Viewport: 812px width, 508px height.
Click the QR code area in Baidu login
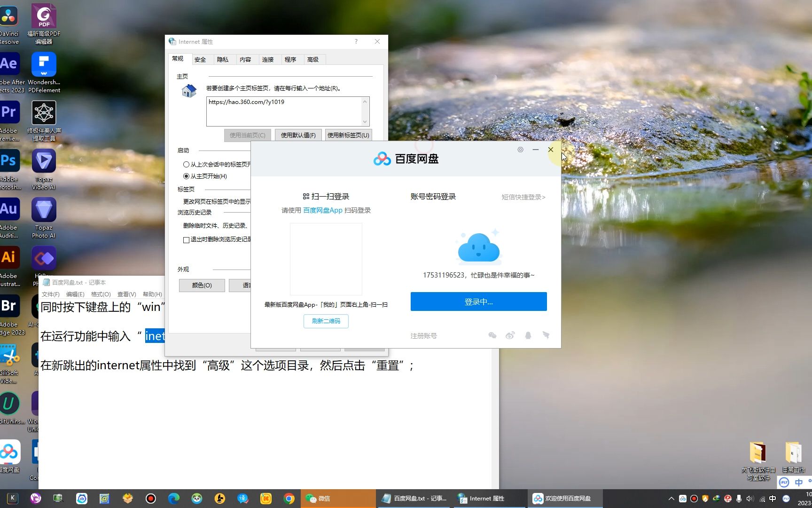[x=326, y=259]
